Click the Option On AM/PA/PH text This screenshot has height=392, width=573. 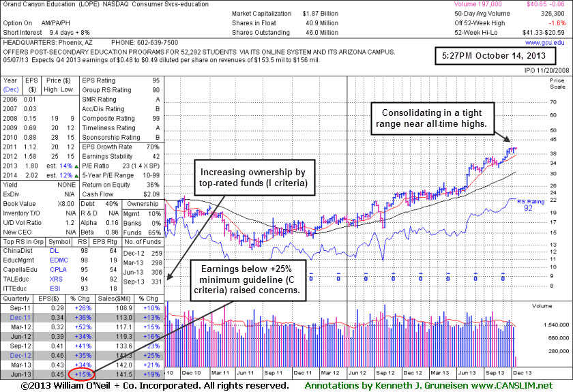tap(37, 23)
